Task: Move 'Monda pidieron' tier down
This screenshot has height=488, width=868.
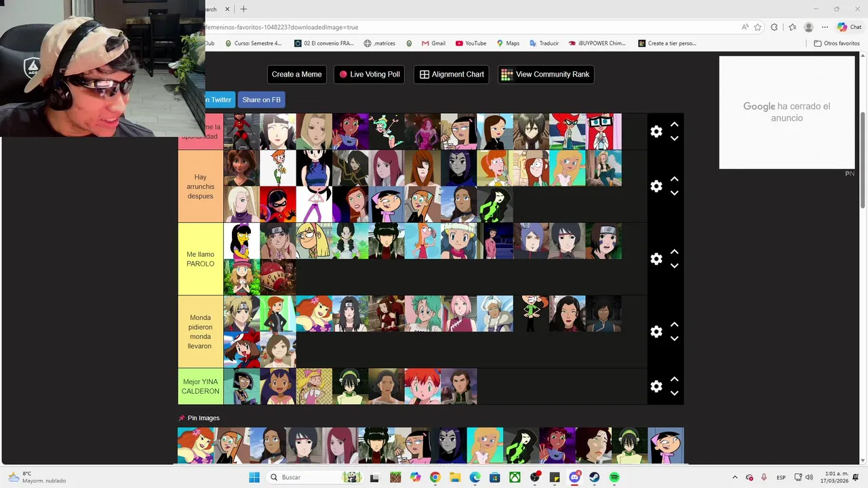Action: coord(674,339)
